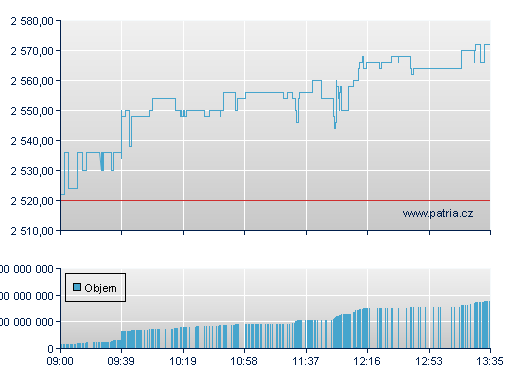Click the 12:16 time axis label
The image size is (507, 380).
pos(367,361)
